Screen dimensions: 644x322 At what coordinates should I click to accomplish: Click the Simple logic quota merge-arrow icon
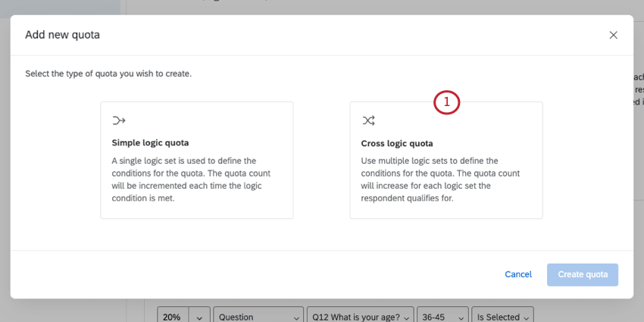[x=118, y=120]
